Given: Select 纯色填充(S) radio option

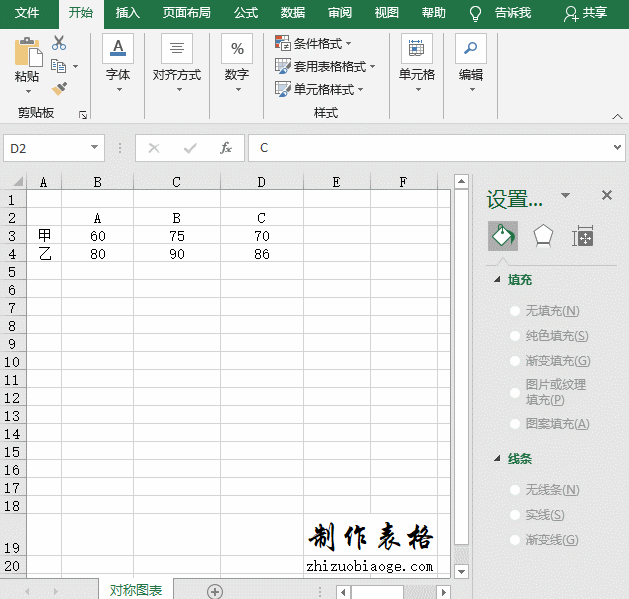Looking at the screenshot, I should (x=515, y=336).
